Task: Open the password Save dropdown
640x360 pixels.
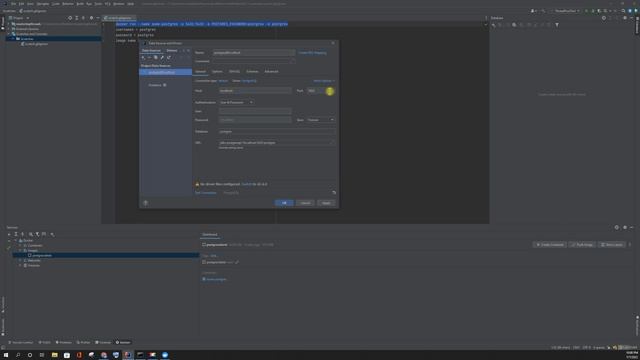Action: 321,120
